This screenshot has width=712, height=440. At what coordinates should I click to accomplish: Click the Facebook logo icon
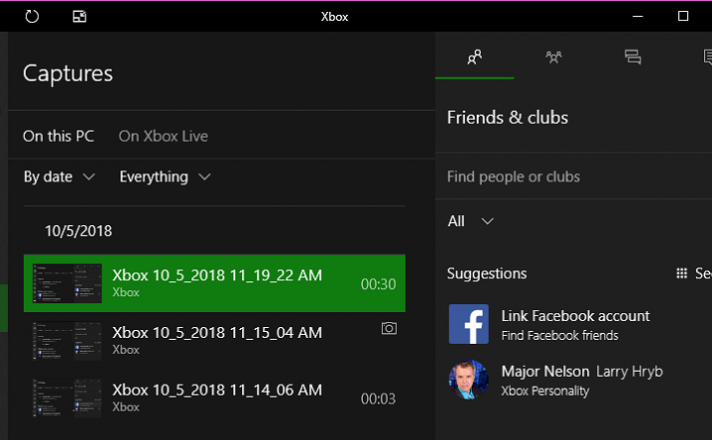coord(469,324)
